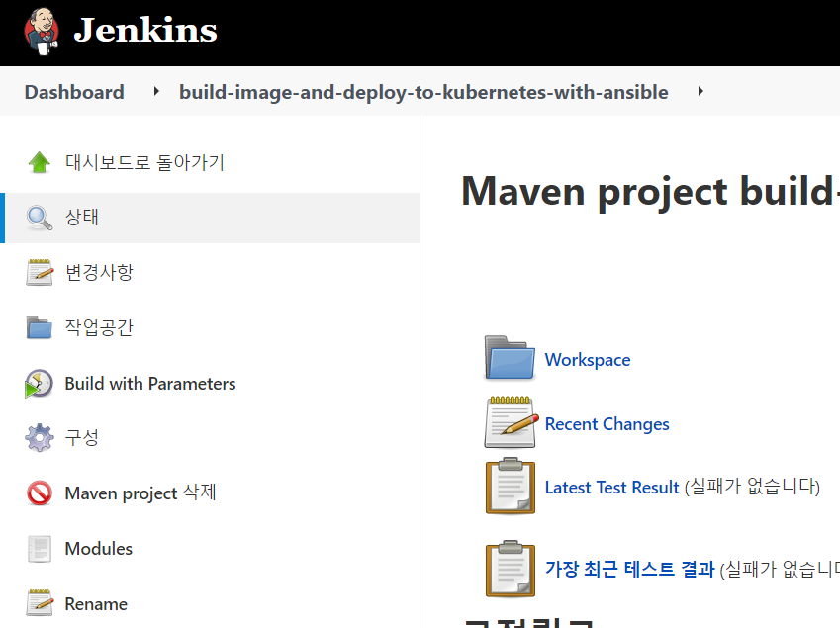
Task: Click the gear icon beside 구성
Action: click(x=40, y=438)
